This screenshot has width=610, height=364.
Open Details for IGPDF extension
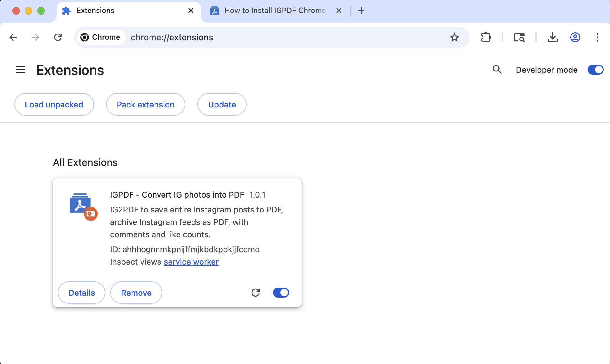coord(81,293)
